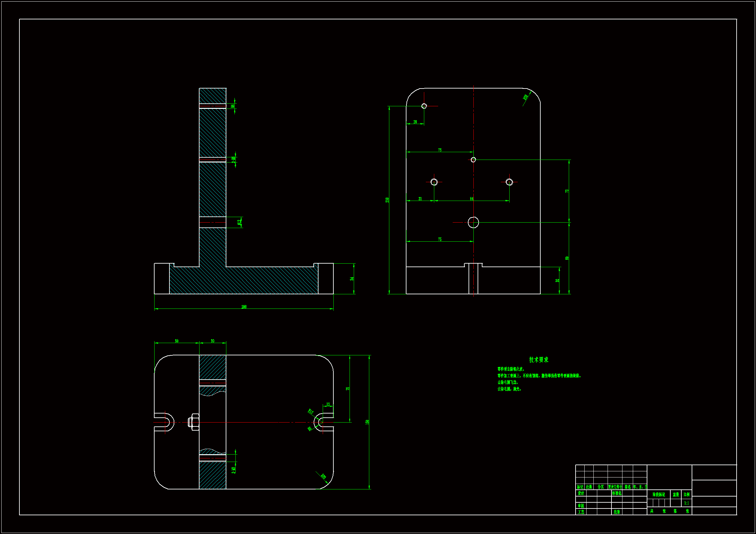
Task: Select the 批准 cell in title block
Action: click(x=617, y=512)
